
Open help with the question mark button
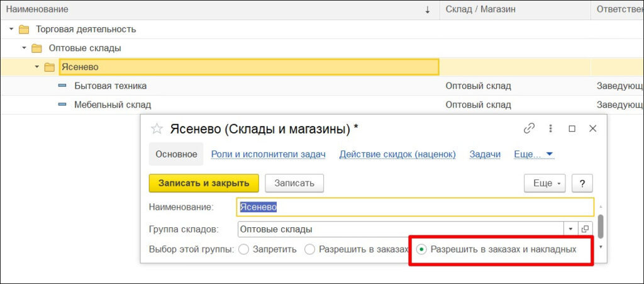click(582, 183)
